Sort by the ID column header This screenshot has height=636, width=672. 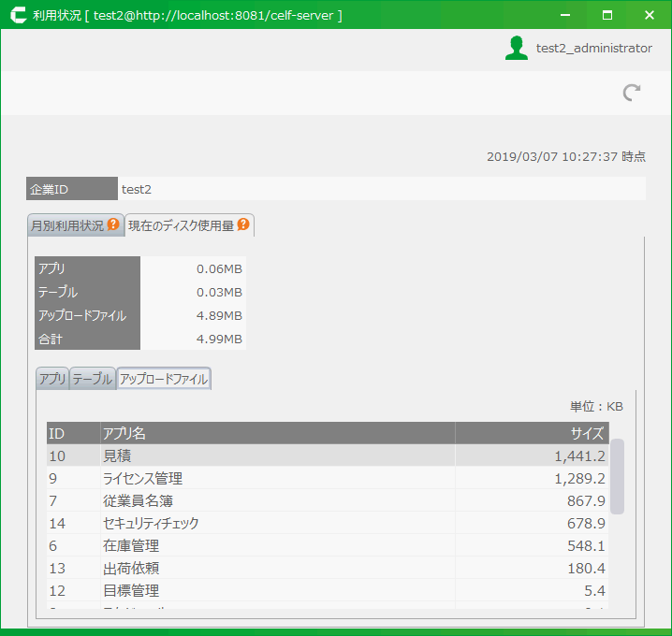coord(73,433)
